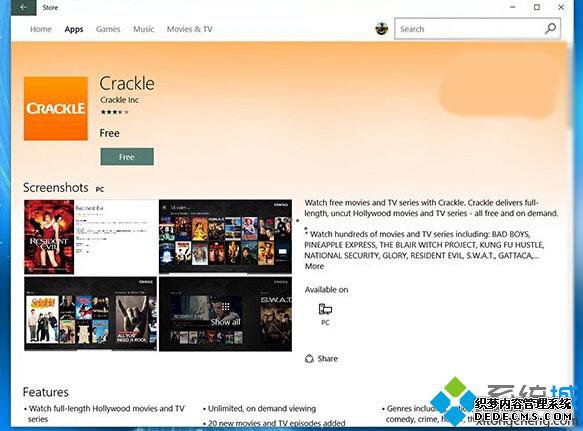Click inside the Search input field
Viewport: 583px width, 431px height.
coord(469,29)
